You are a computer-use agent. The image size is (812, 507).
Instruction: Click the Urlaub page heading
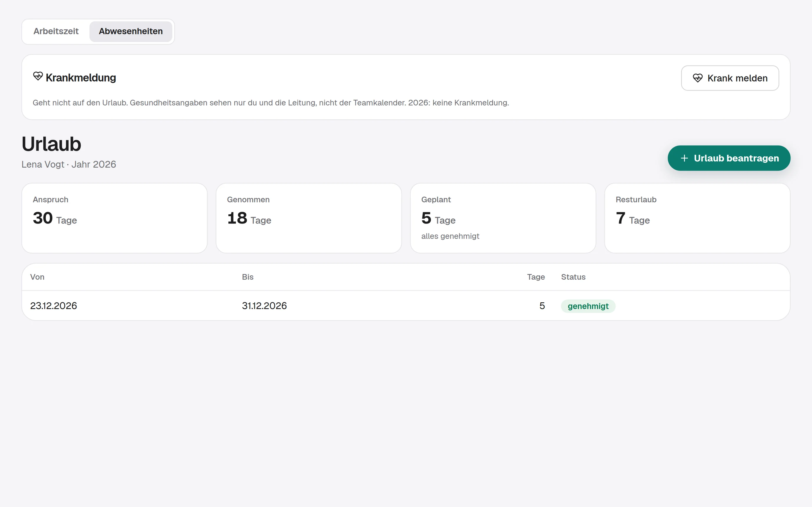pyautogui.click(x=51, y=144)
